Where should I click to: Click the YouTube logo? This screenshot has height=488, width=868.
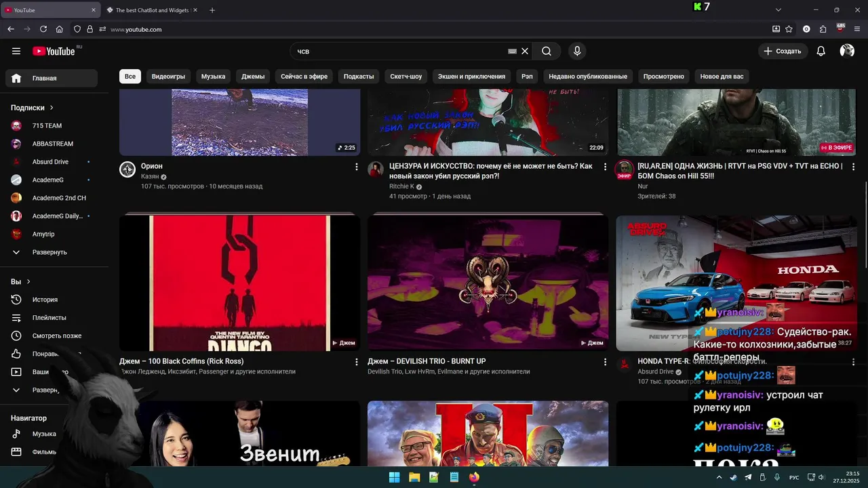point(54,51)
